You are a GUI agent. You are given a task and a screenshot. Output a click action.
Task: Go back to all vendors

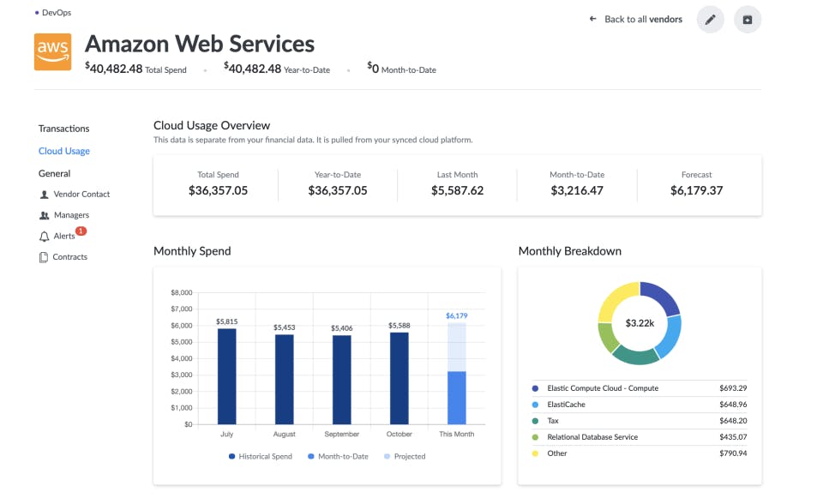[643, 20]
